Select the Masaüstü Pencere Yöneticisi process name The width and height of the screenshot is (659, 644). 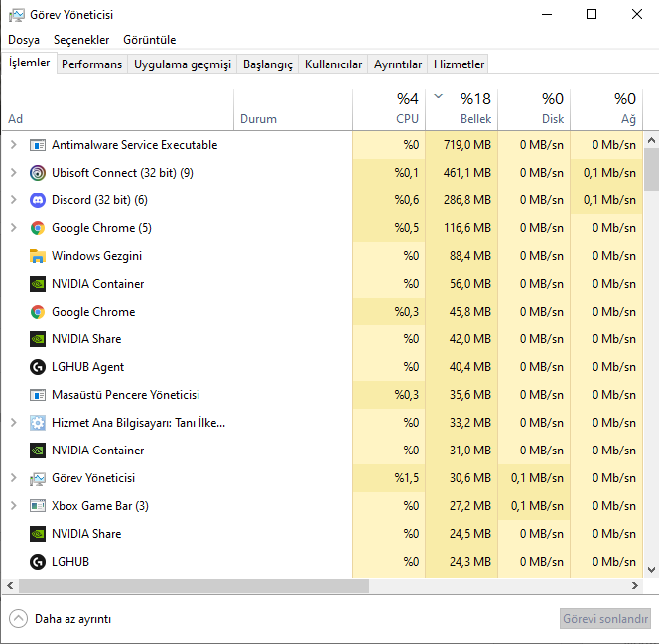click(x=125, y=395)
